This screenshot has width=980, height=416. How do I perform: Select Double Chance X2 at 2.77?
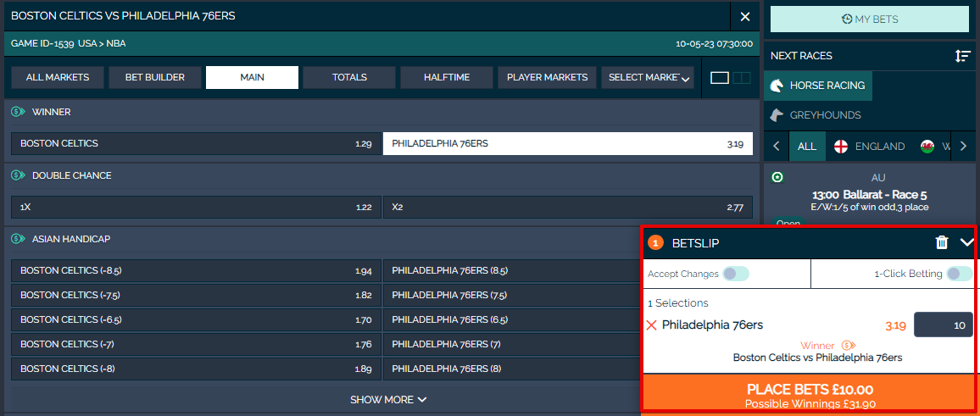click(567, 207)
